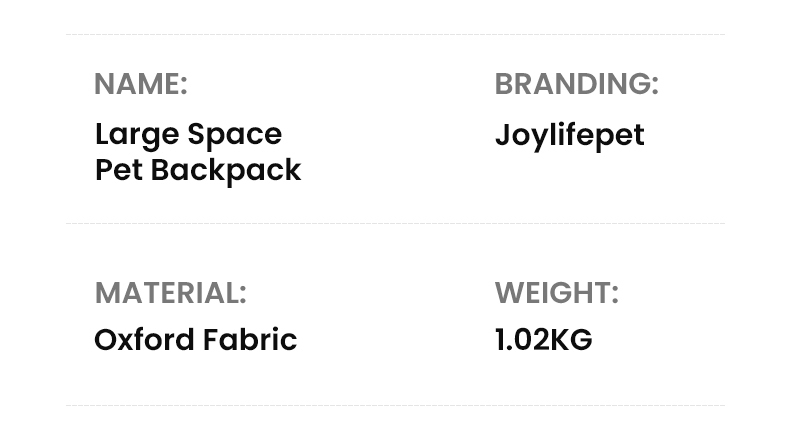Click the bottom dotted divider line
Screen dimensions: 790x448
395,405
